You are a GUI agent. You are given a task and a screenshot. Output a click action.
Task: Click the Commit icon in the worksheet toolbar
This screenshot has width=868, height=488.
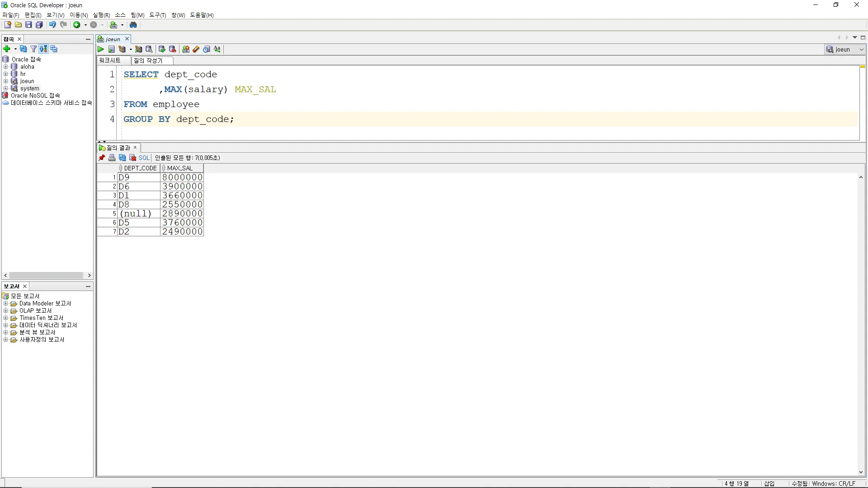pos(162,49)
